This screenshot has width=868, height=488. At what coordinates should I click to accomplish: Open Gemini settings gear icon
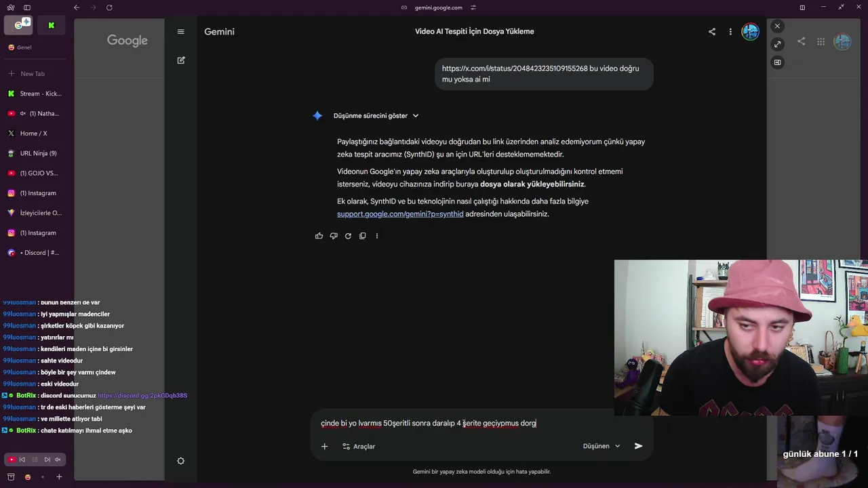(x=180, y=461)
